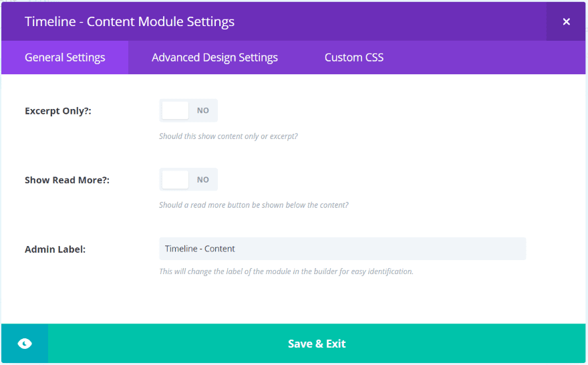Click the admin label help description
Viewport: 588px width, 365px height.
click(x=286, y=271)
